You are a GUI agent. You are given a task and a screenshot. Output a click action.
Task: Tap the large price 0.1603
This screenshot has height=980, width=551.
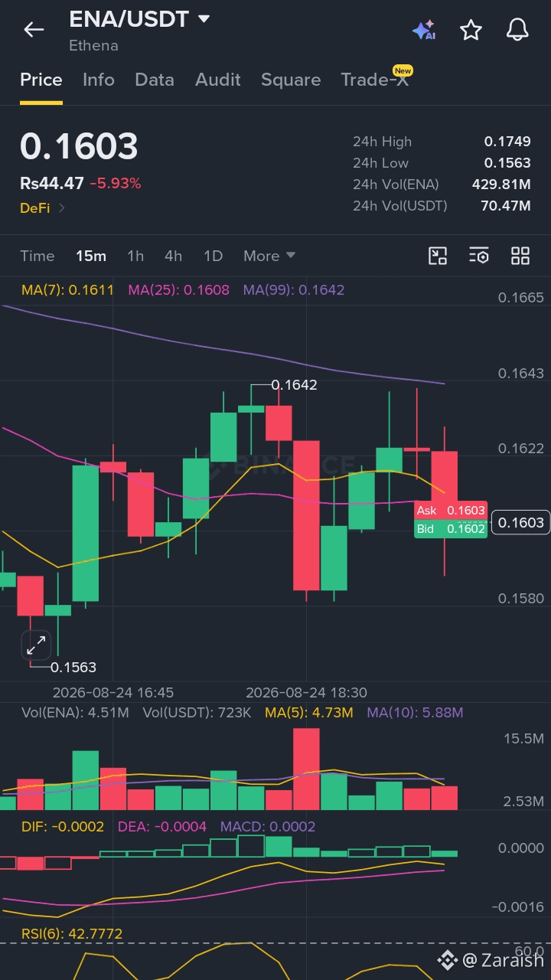pos(80,146)
